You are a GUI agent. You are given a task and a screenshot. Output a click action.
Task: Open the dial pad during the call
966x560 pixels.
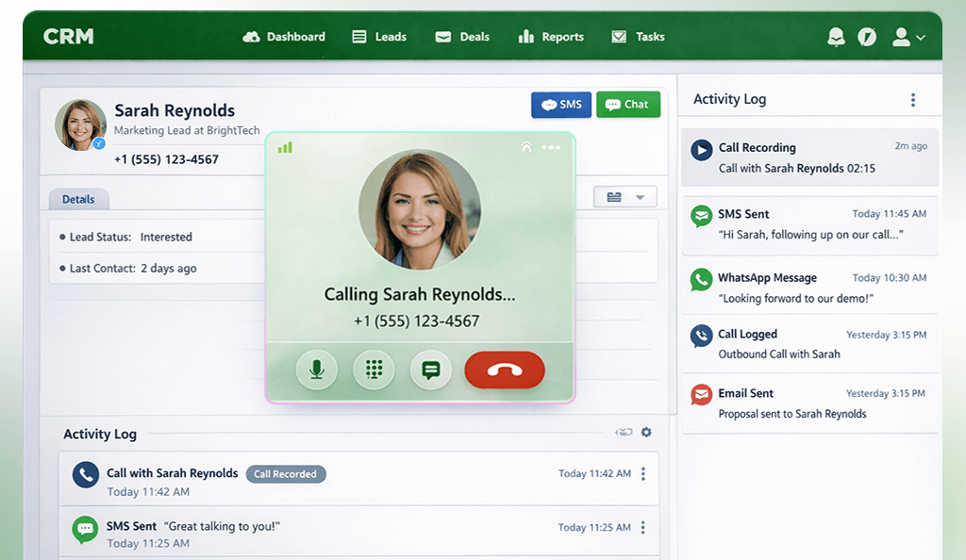click(374, 370)
